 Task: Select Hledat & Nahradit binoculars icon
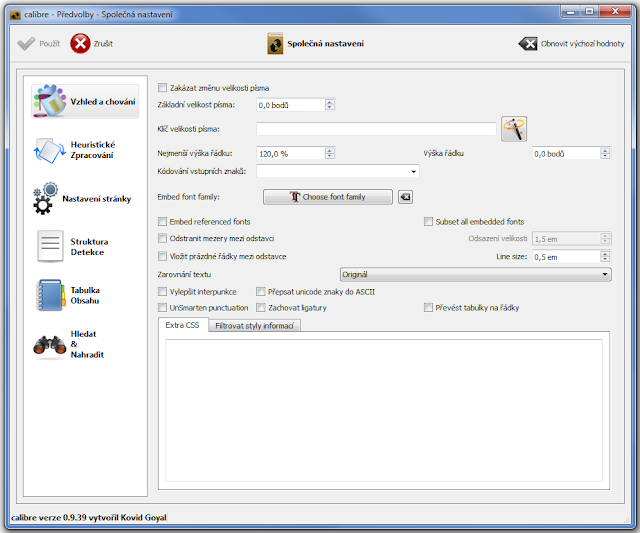tap(49, 345)
